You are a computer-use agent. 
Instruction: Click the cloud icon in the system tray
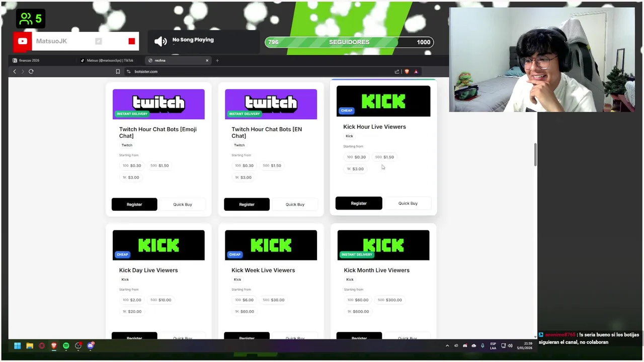[x=473, y=345]
